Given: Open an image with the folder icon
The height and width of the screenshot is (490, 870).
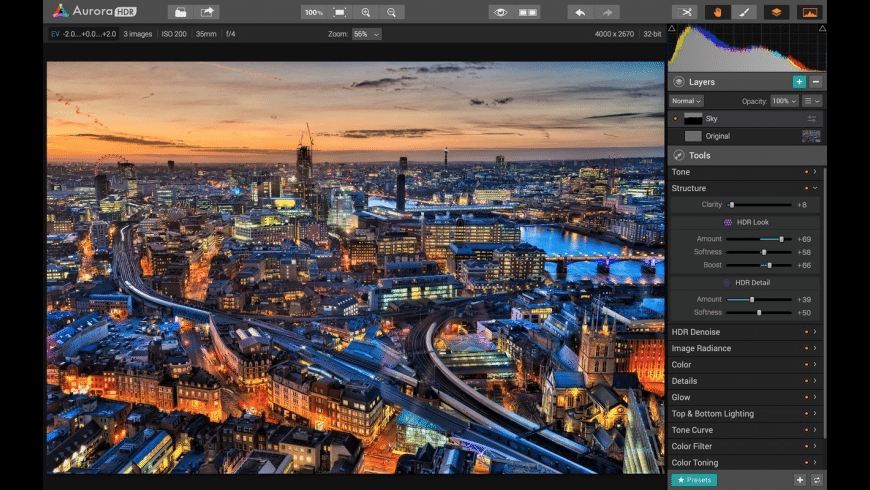Looking at the screenshot, I should coord(180,12).
